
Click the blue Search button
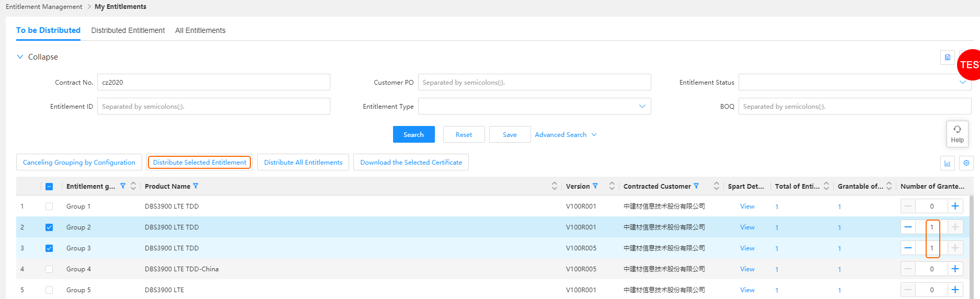click(414, 134)
